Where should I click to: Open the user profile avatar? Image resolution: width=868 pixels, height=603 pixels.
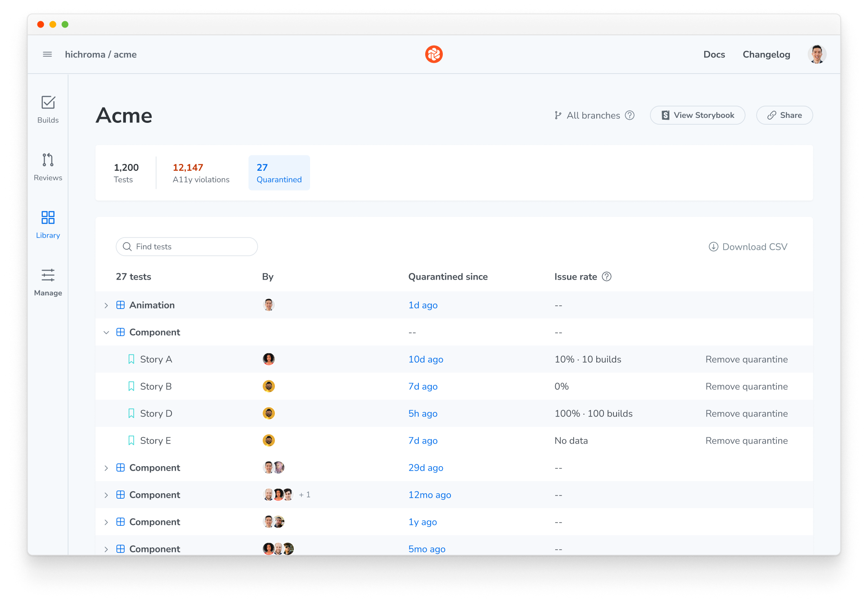point(817,54)
